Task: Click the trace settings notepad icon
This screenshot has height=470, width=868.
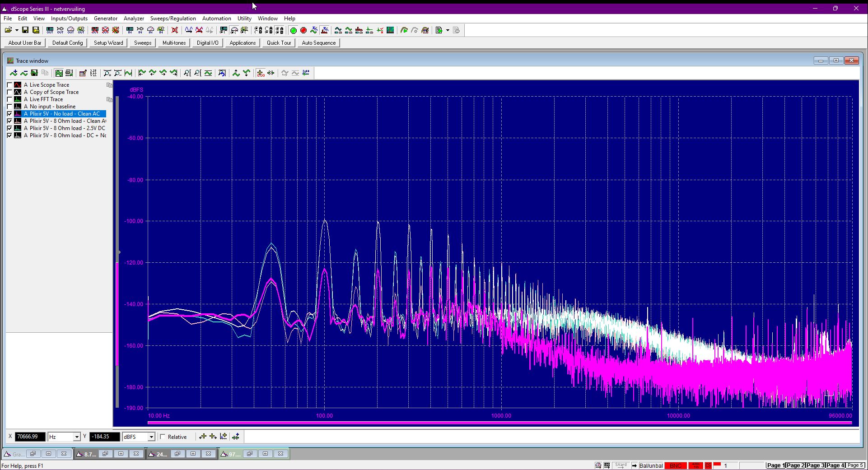Action: [x=83, y=73]
